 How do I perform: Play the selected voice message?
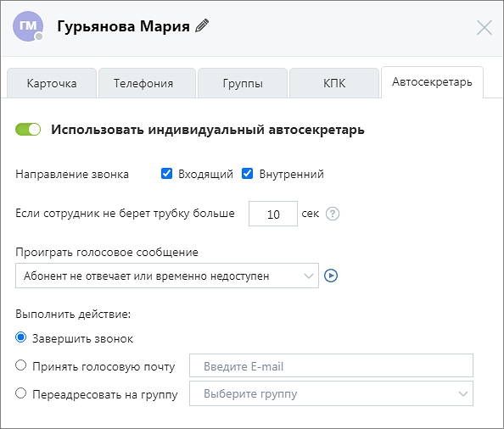331,276
